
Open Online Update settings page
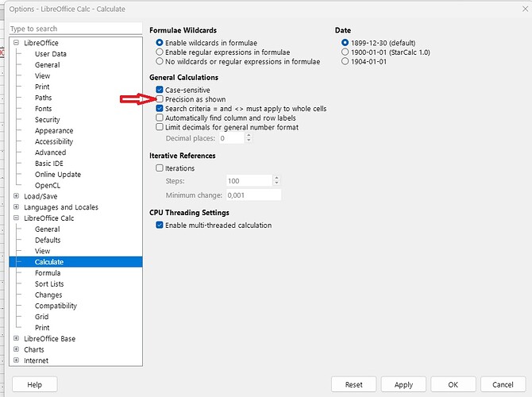tap(58, 175)
